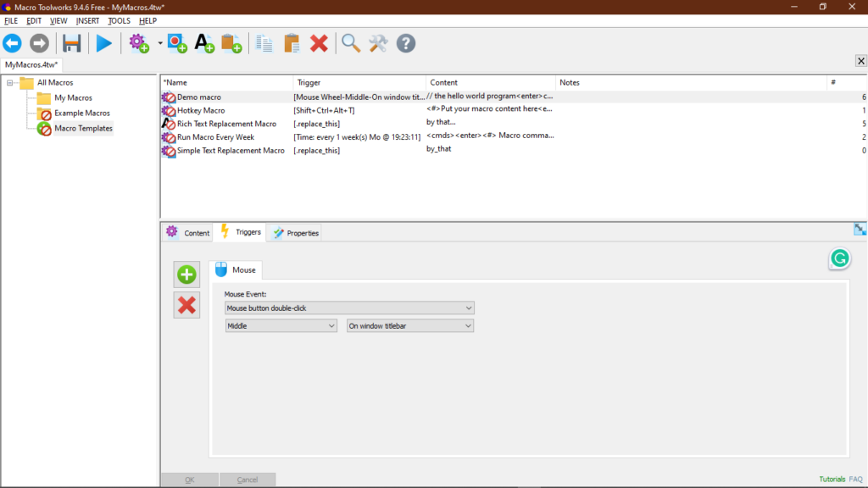Screen dimensions: 868x488
Task: Create a new text replacement macro
Action: (x=204, y=43)
